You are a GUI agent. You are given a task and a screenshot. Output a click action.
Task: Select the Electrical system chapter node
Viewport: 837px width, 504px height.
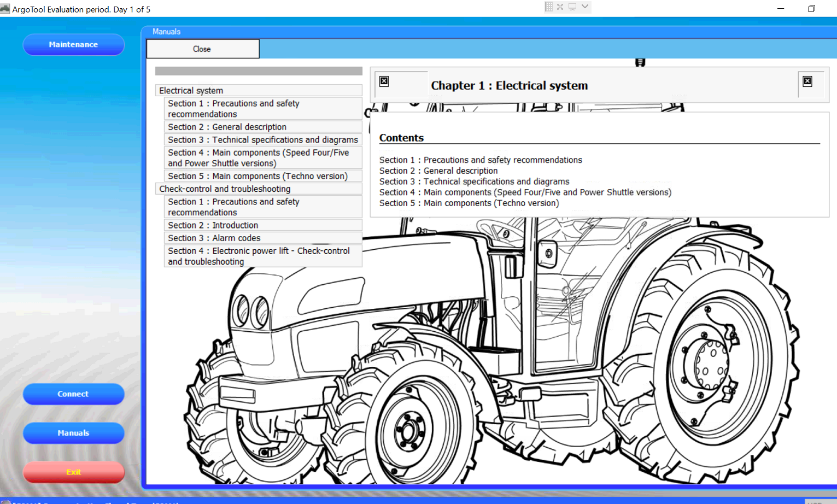point(191,91)
